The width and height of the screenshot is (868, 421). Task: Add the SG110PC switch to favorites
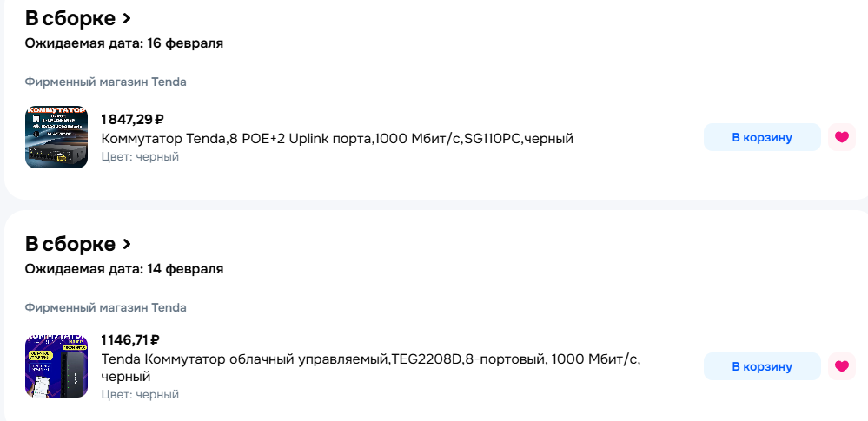(841, 137)
